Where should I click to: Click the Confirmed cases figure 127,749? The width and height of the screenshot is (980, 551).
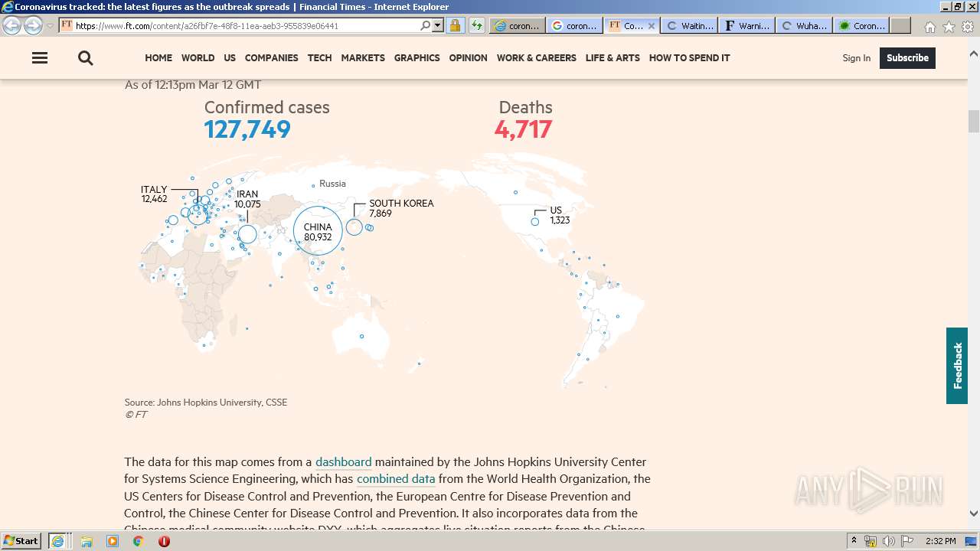coord(247,129)
